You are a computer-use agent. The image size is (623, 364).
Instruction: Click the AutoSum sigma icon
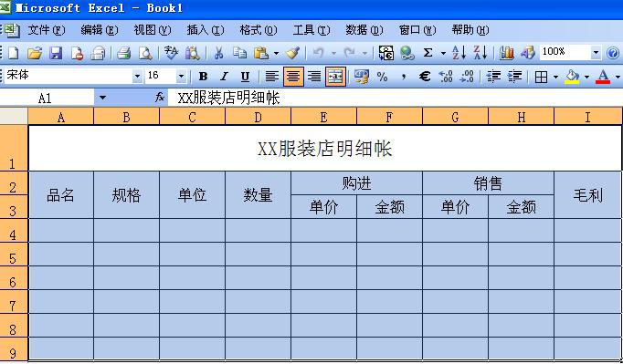click(x=428, y=53)
